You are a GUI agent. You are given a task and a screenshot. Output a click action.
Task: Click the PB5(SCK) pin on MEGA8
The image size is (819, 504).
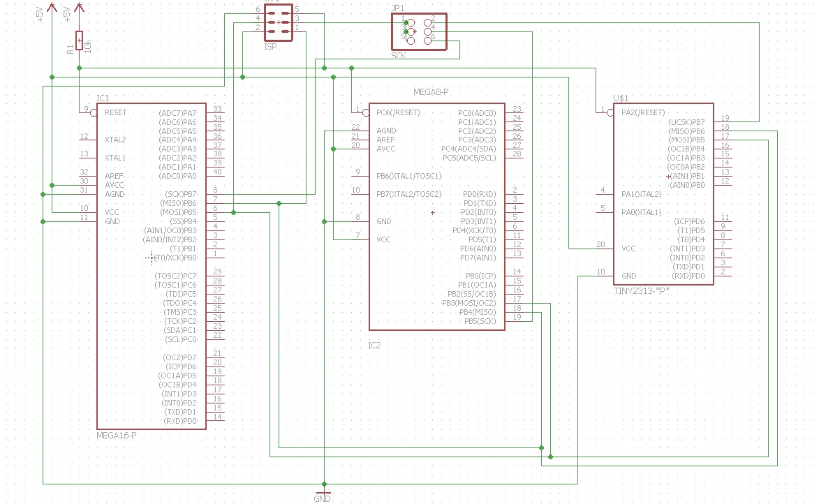[480, 321]
